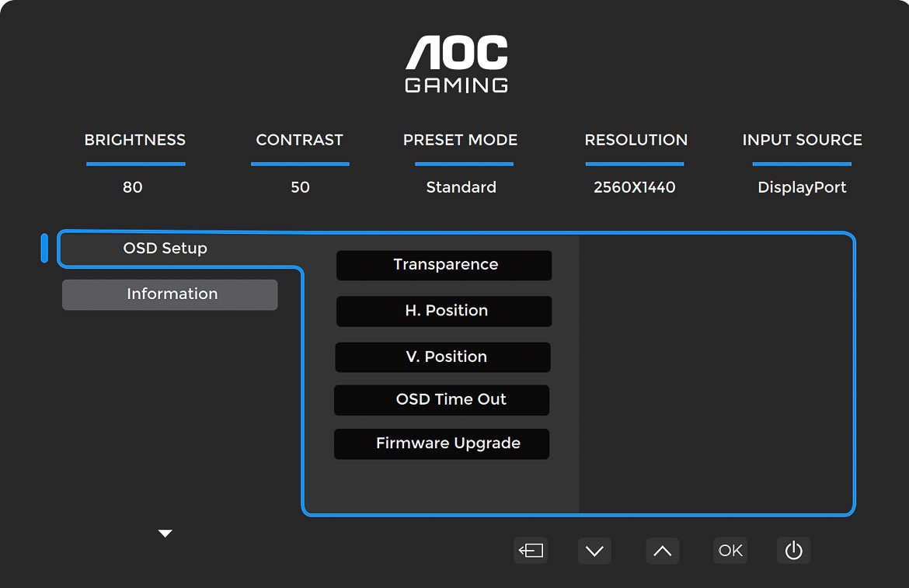Open the Firmware Upgrade option

[x=442, y=444]
